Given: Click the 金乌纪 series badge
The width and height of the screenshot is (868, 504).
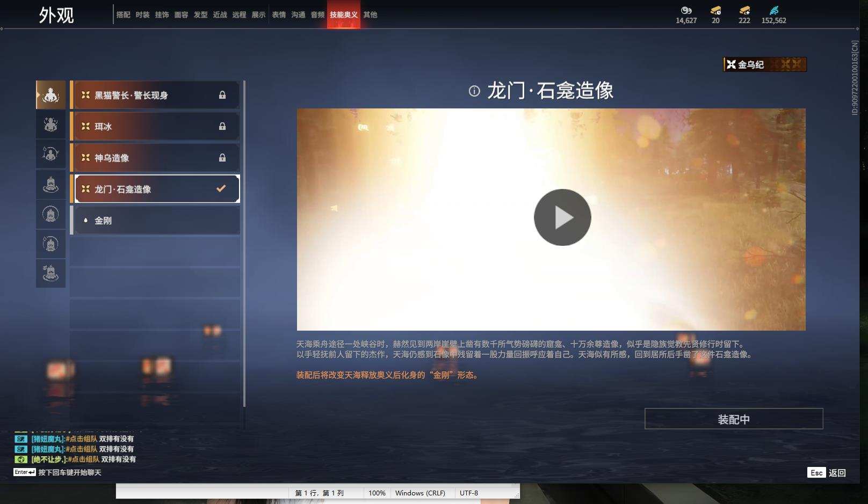Looking at the screenshot, I should tap(765, 64).
